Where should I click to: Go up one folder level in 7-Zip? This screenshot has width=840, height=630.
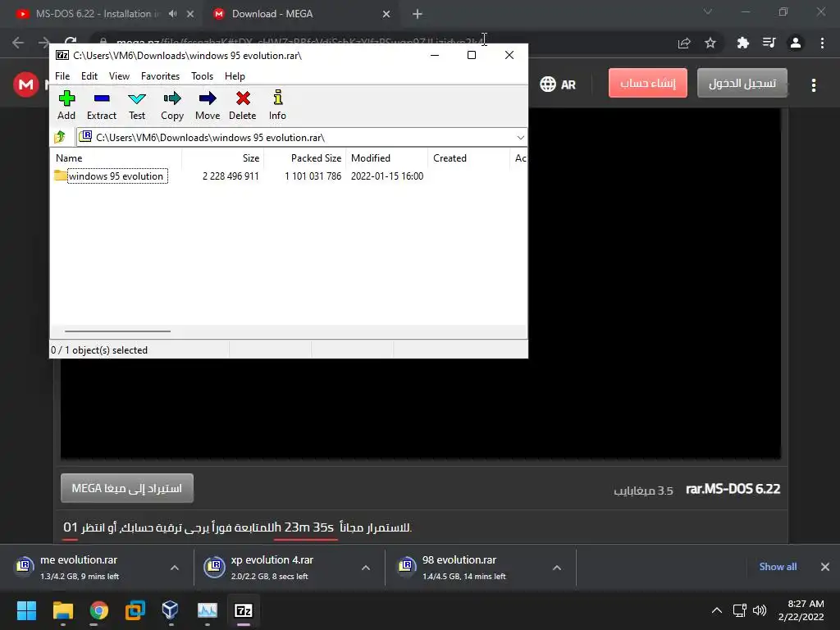pyautogui.click(x=60, y=137)
